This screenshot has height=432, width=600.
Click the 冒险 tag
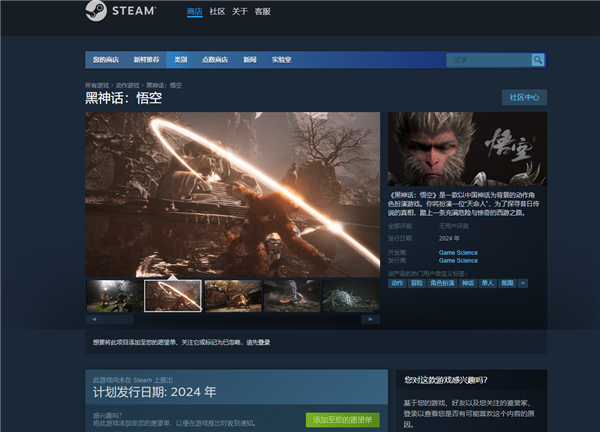[x=417, y=283]
